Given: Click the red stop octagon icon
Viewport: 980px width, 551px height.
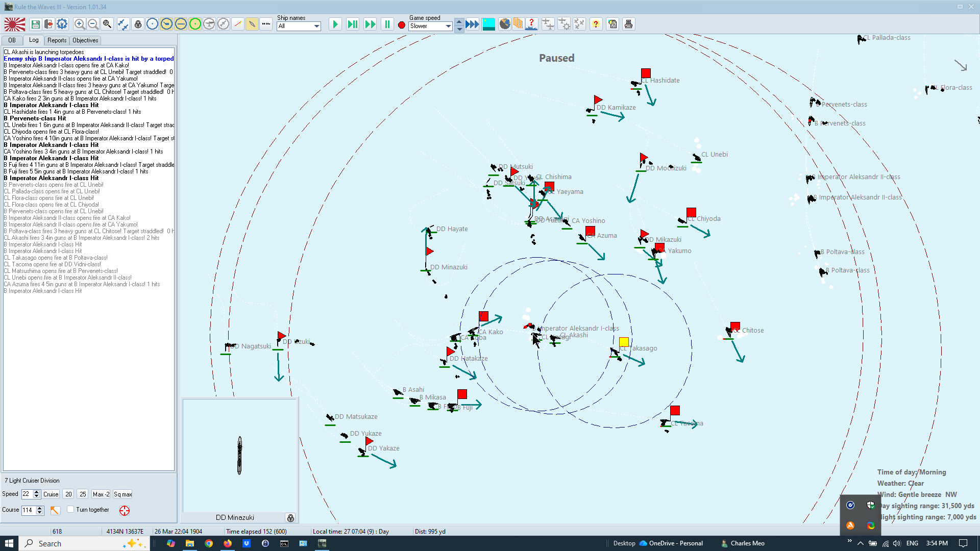Looking at the screenshot, I should pyautogui.click(x=402, y=24).
